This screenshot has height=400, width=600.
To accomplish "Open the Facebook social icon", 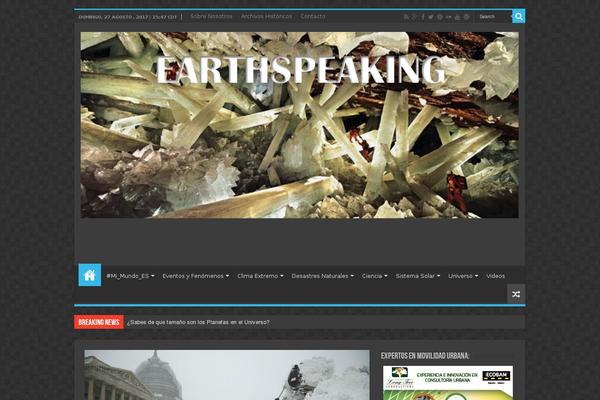I will tap(423, 17).
